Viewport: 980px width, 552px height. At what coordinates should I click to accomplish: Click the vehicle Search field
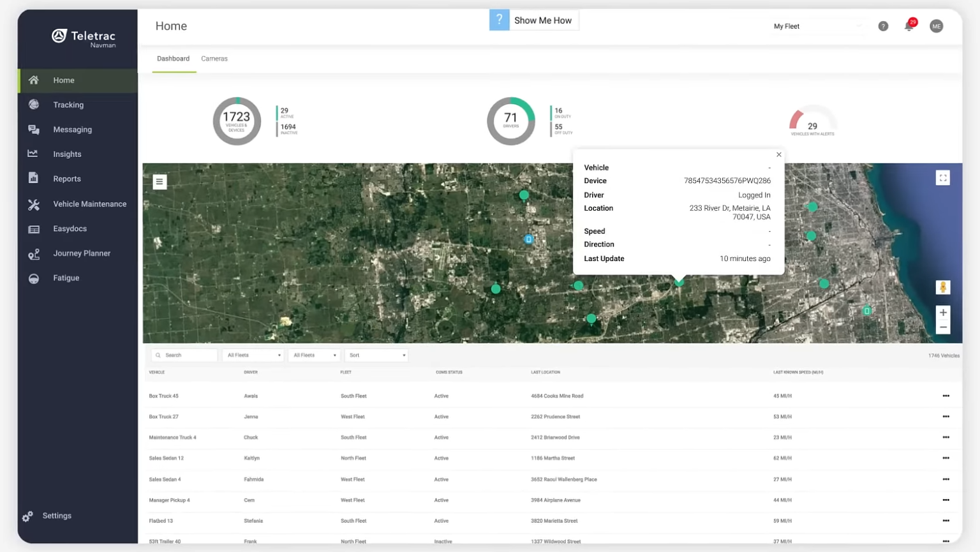click(184, 355)
